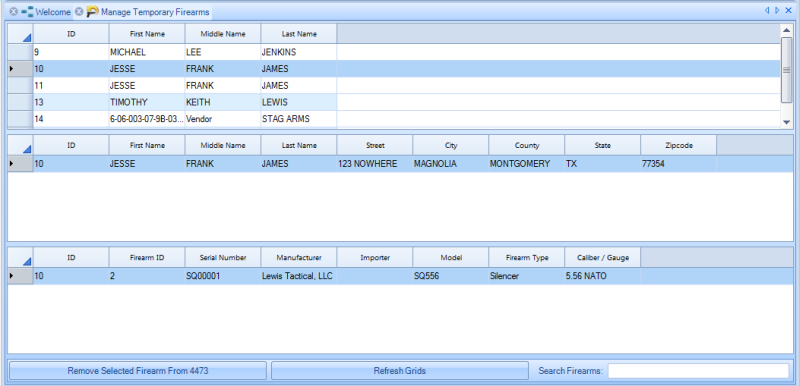The height and width of the screenshot is (386, 800).
Task: Click Remove Selected Firearm From 4473 button
Action: pos(138,371)
